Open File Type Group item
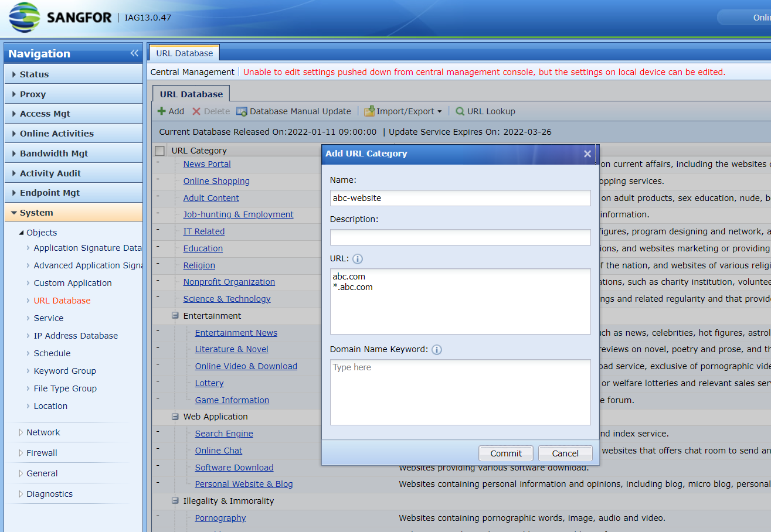Screen dimensions: 771x532 [x=65, y=388]
